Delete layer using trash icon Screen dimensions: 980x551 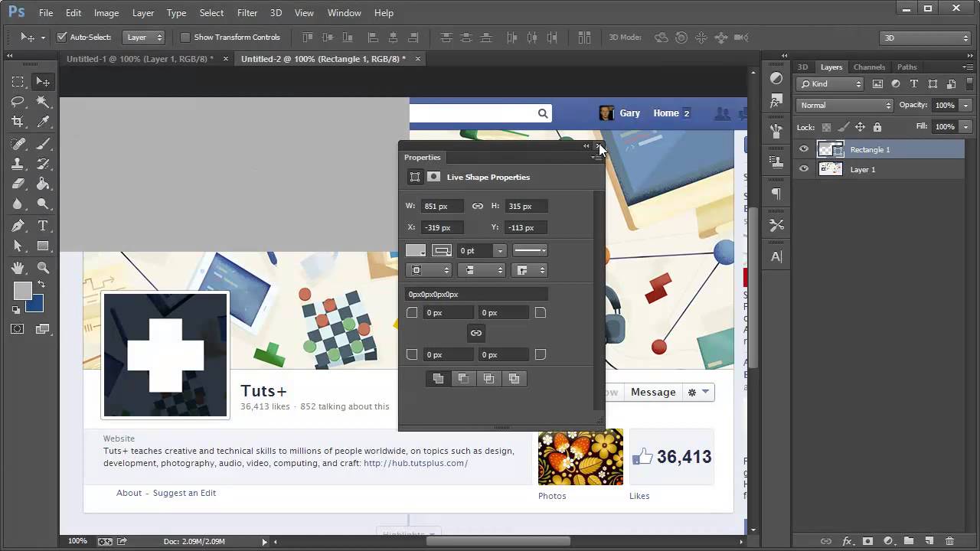point(949,541)
